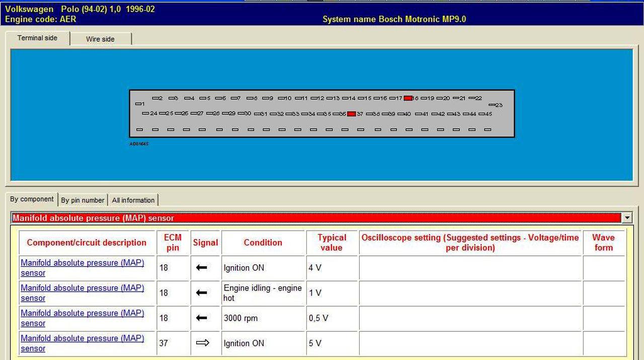Image resolution: width=644 pixels, height=360 pixels.
Task: Click the input signal arrow in the Engine idling row
Action: click(202, 293)
